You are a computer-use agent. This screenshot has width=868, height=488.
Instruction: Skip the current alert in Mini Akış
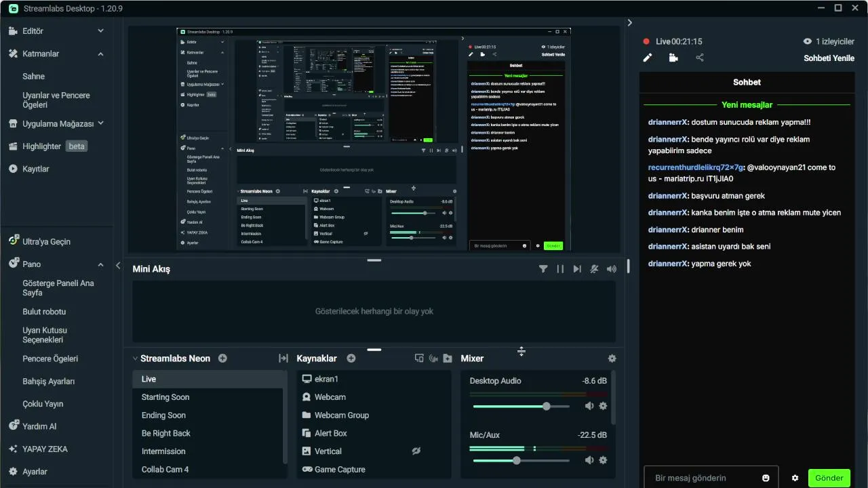pyautogui.click(x=577, y=269)
